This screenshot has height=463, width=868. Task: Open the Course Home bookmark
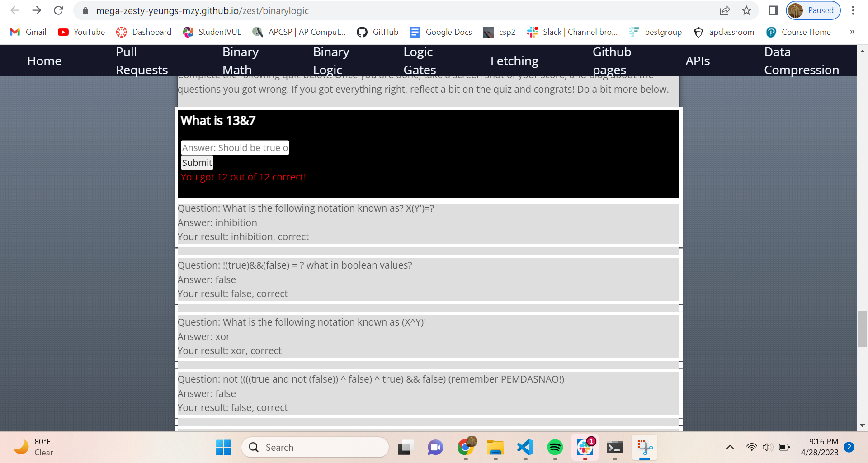(x=798, y=32)
